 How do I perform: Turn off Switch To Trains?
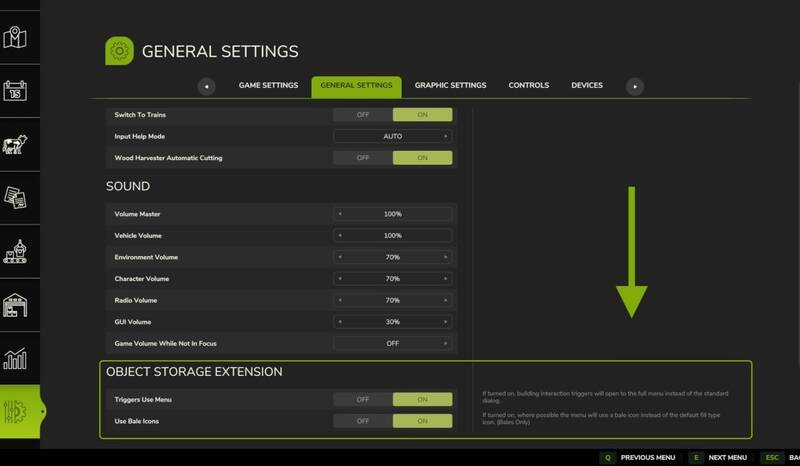pyautogui.click(x=362, y=115)
